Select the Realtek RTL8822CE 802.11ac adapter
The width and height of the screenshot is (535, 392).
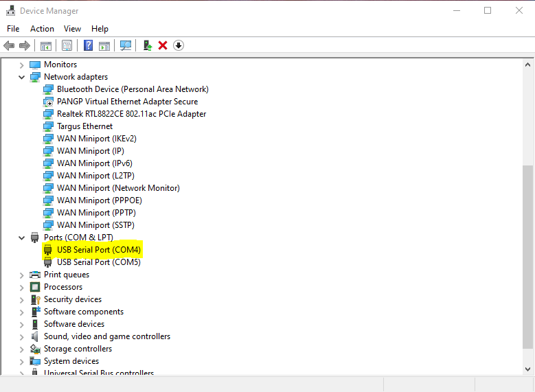(131, 114)
